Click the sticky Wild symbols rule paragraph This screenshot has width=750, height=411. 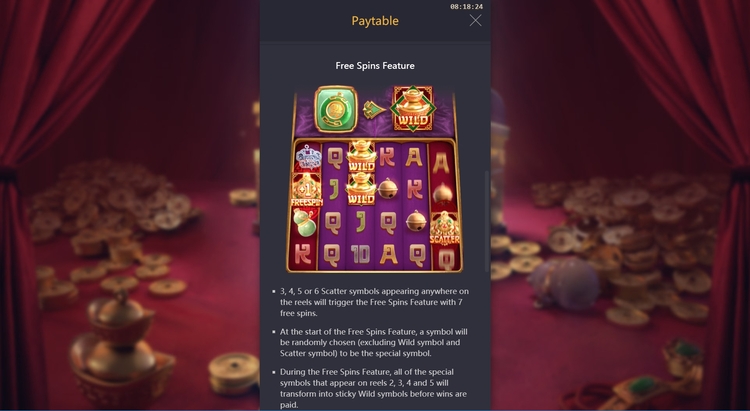point(374,388)
